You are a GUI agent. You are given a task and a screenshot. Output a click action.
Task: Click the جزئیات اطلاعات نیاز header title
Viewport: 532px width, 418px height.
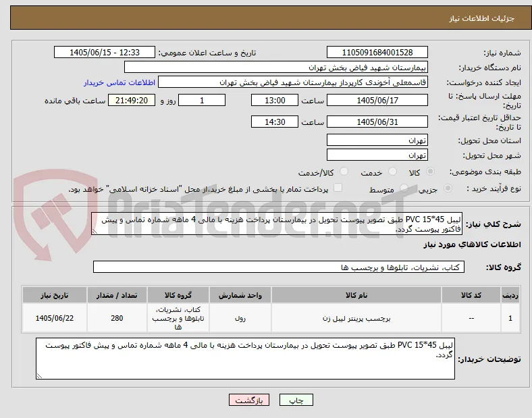click(x=482, y=18)
